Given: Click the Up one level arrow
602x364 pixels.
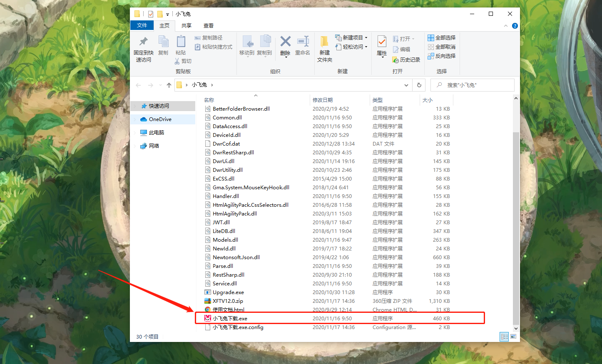Looking at the screenshot, I should click(169, 85).
